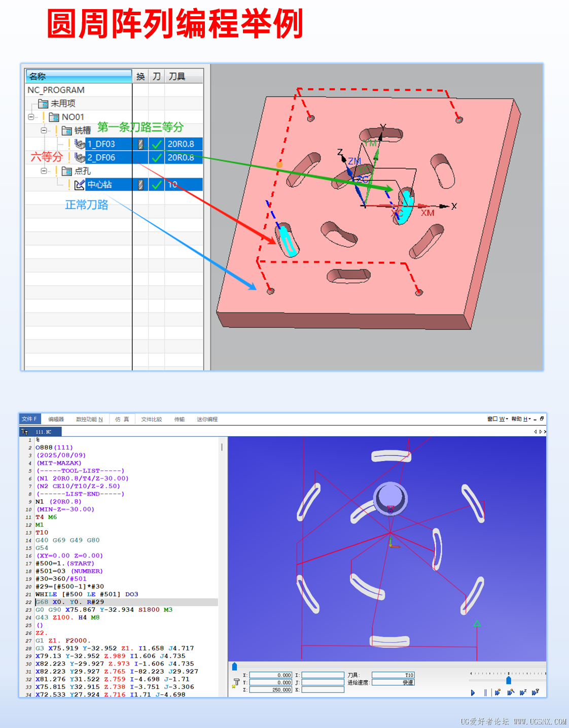The width and height of the screenshot is (569, 728).
Task: Click the 未用项 folder icon
Action: click(x=43, y=103)
